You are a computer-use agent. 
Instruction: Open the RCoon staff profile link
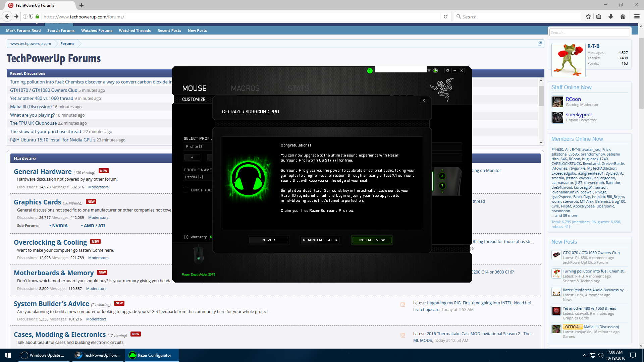(573, 99)
